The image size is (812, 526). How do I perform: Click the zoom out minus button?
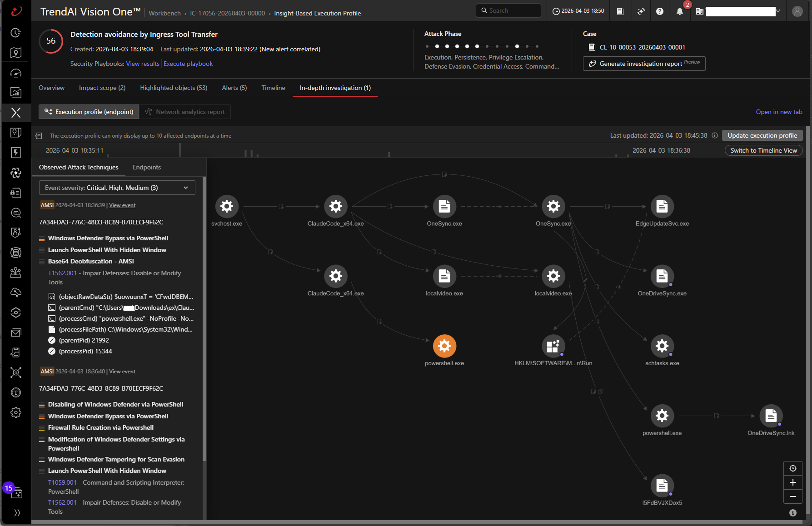tap(792, 496)
